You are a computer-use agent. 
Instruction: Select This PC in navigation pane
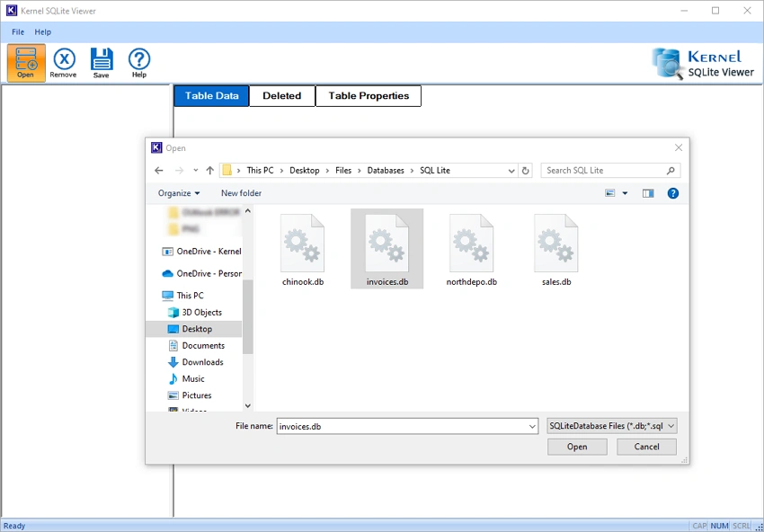(182, 296)
